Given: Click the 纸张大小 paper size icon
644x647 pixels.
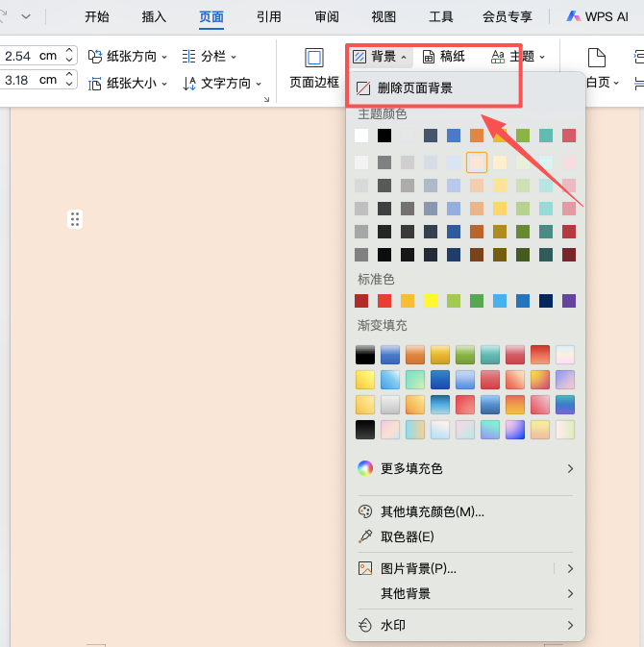Looking at the screenshot, I should click(95, 84).
